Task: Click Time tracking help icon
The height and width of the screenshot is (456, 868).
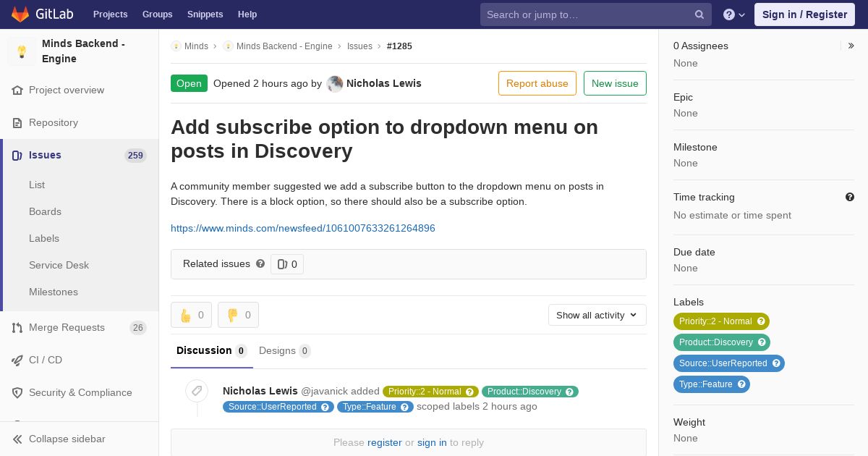Action: point(850,197)
